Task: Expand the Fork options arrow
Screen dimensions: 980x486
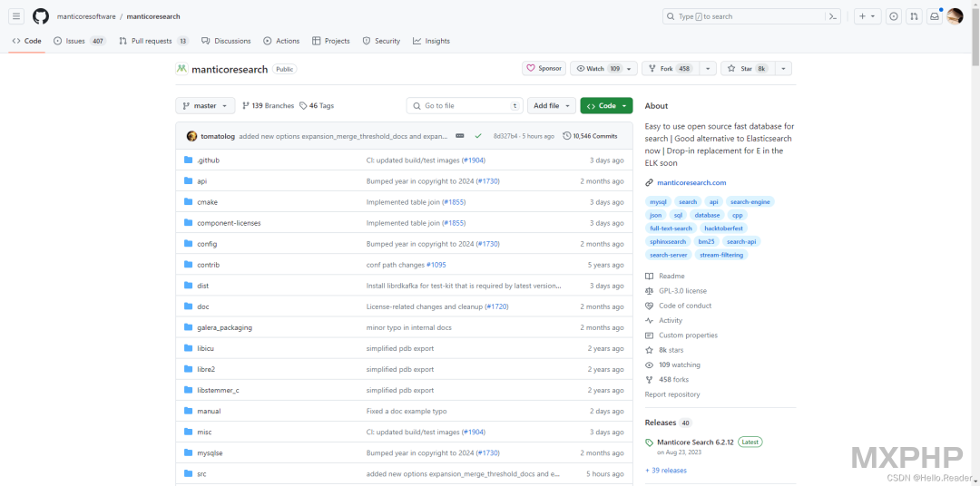Action: (708, 69)
